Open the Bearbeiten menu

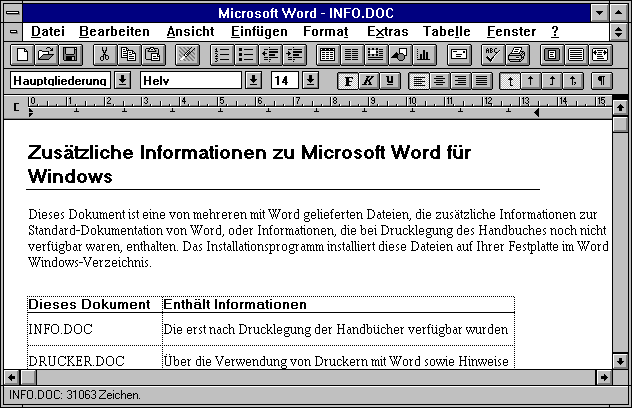pos(114,31)
